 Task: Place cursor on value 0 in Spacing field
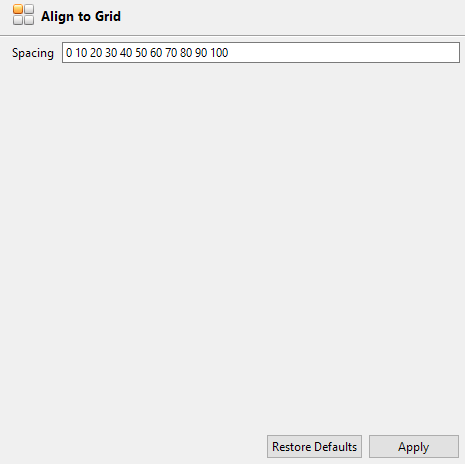[69, 53]
